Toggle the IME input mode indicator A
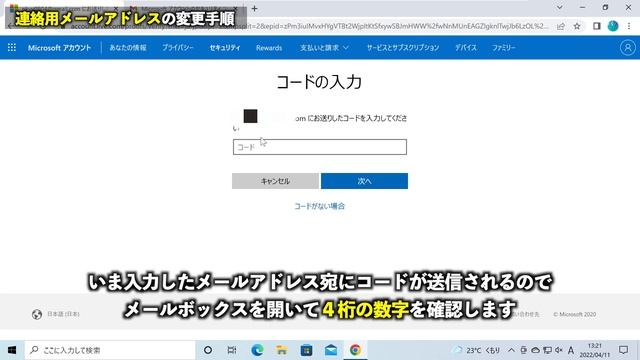 coord(571,350)
